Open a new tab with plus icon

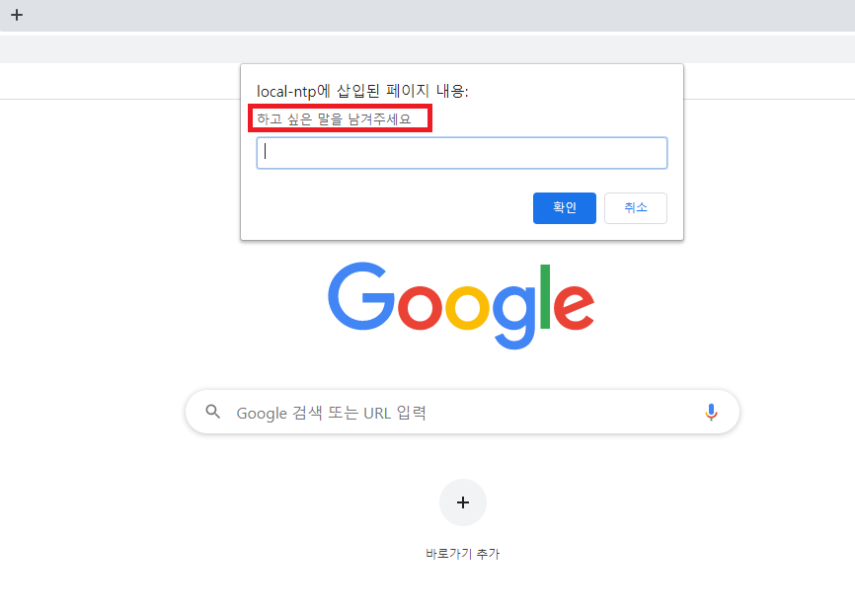click(17, 15)
